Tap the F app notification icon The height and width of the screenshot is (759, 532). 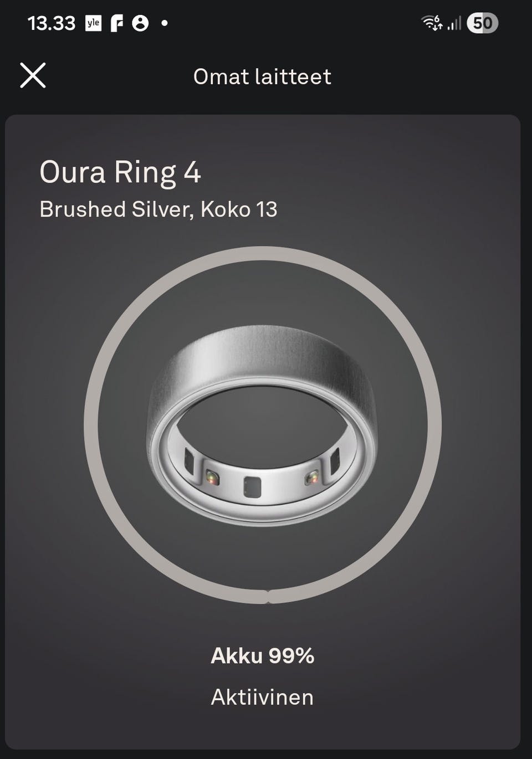tap(116, 23)
